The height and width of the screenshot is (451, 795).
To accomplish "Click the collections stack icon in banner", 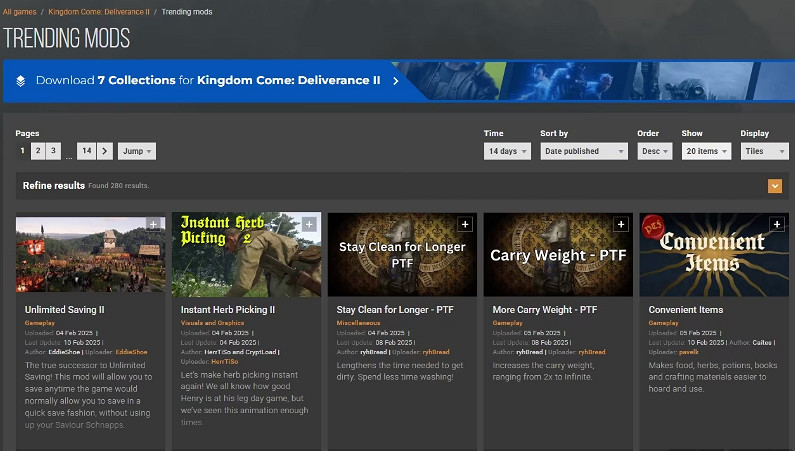I will [x=21, y=81].
